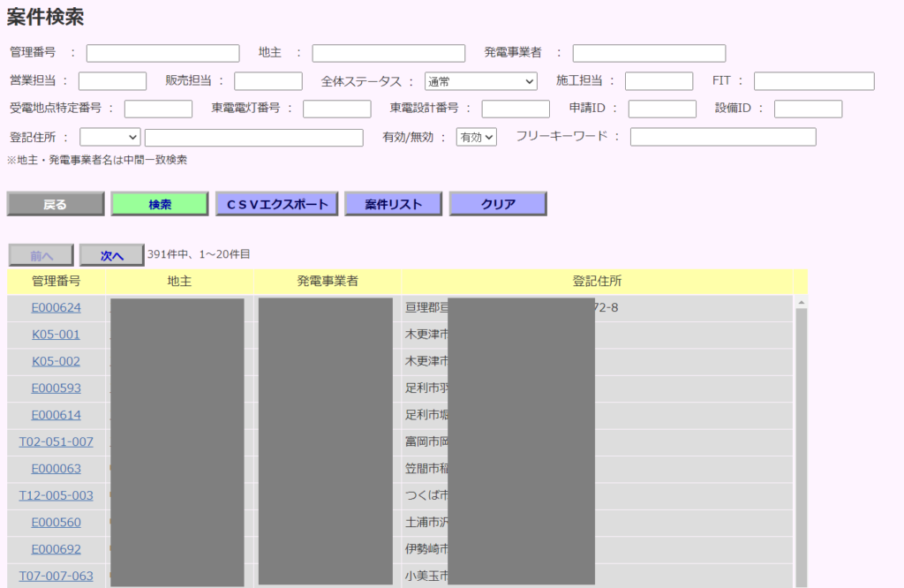Click the 地主 search text field
This screenshot has height=588, width=904.
click(x=388, y=54)
